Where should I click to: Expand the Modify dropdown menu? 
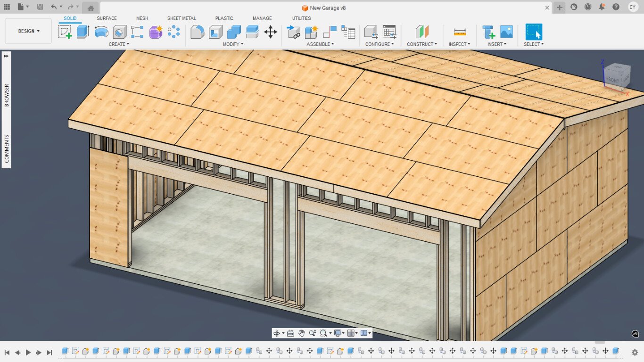pyautogui.click(x=233, y=44)
